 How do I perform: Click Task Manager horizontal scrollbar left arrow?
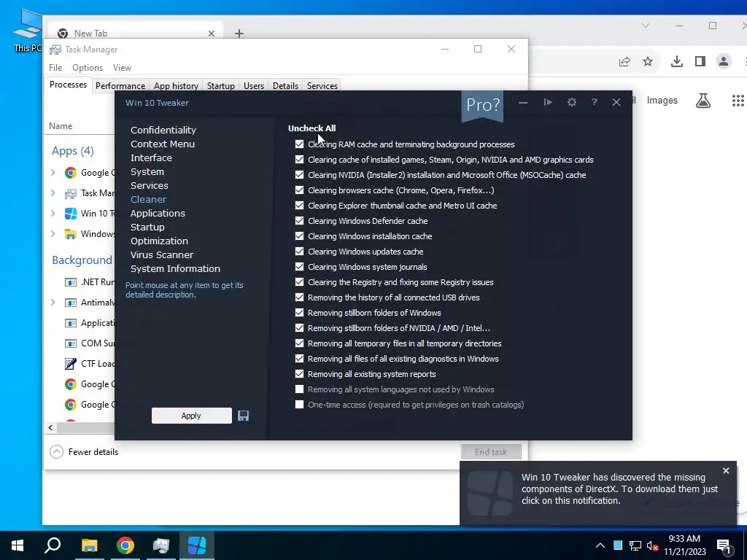pyautogui.click(x=50, y=427)
